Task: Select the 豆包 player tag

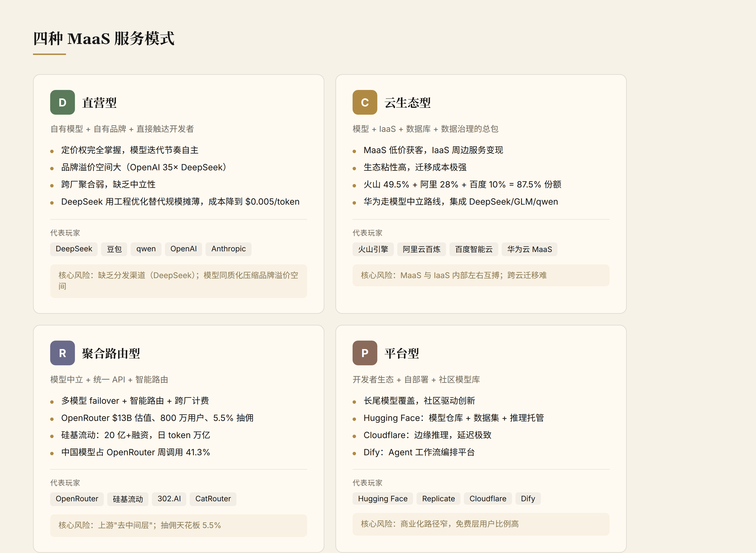Action: point(114,249)
